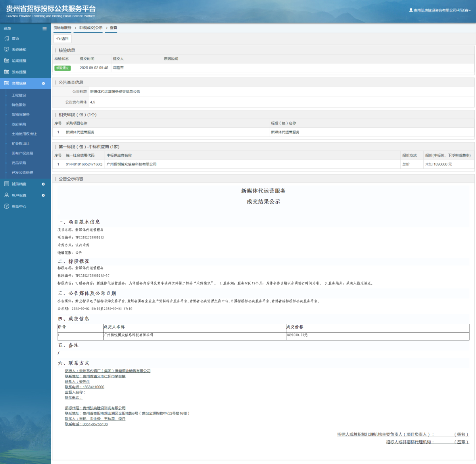Expand the 诚信档案 submenu arrow
Image resolution: width=476 pixels, height=464 pixels.
click(43, 184)
